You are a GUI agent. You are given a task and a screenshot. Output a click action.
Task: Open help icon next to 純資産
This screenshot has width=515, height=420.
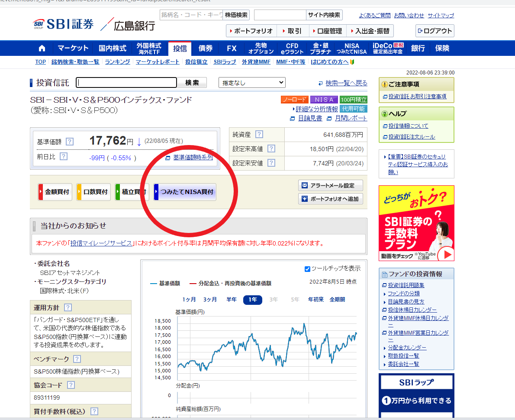(259, 134)
